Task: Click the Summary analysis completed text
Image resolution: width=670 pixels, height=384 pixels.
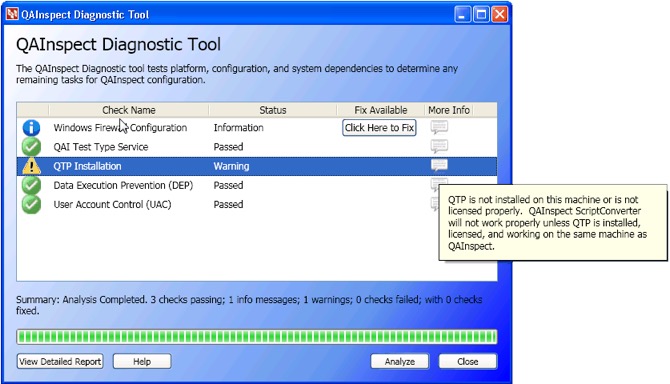Action: coord(249,305)
